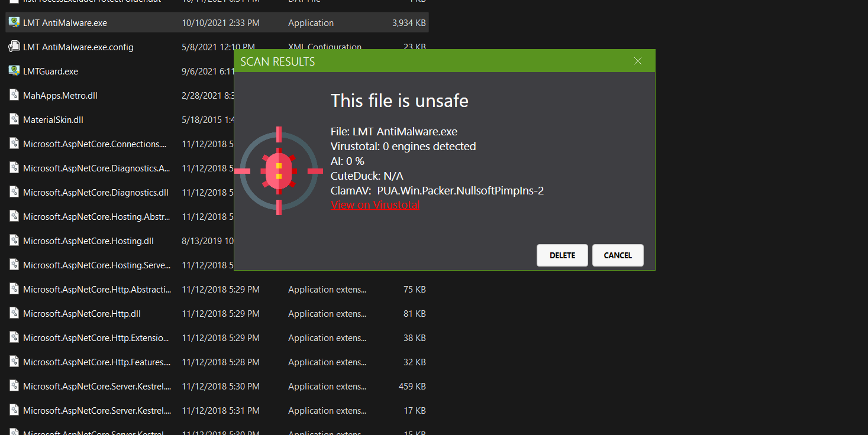
Task: Click the date cell of the 75 KB file
Action: [221, 290]
